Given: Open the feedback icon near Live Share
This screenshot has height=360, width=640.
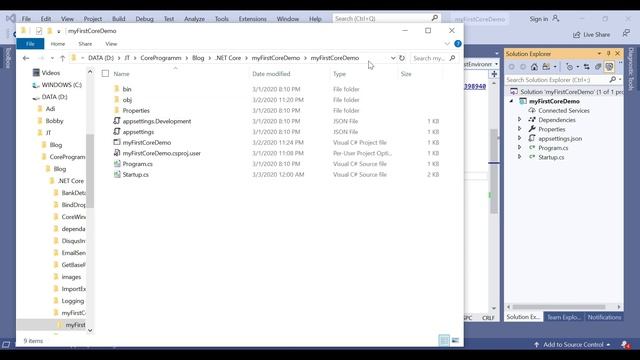Looking at the screenshot, I should pos(626,34).
